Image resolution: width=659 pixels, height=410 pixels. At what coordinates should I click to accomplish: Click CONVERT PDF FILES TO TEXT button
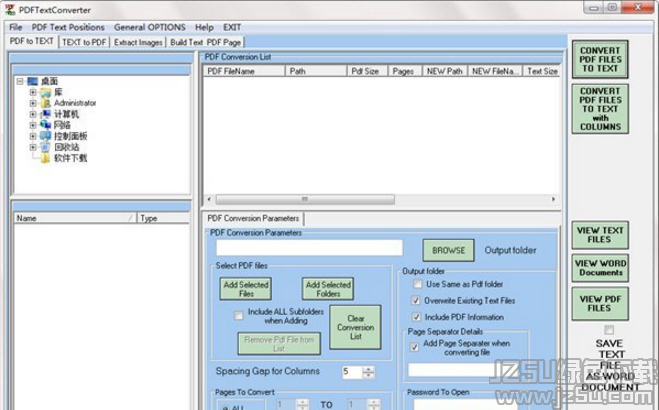click(600, 59)
